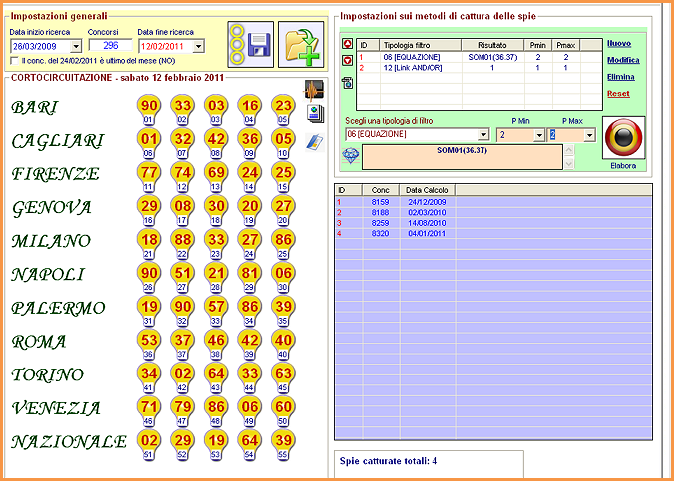The image size is (674, 481).
Task: Expand the filter type dropdown 06 [EQUAZIONE]
Action: tap(483, 135)
